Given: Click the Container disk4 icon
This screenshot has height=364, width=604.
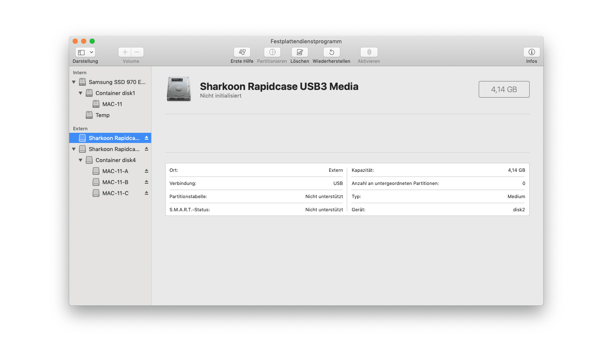Looking at the screenshot, I should click(89, 160).
